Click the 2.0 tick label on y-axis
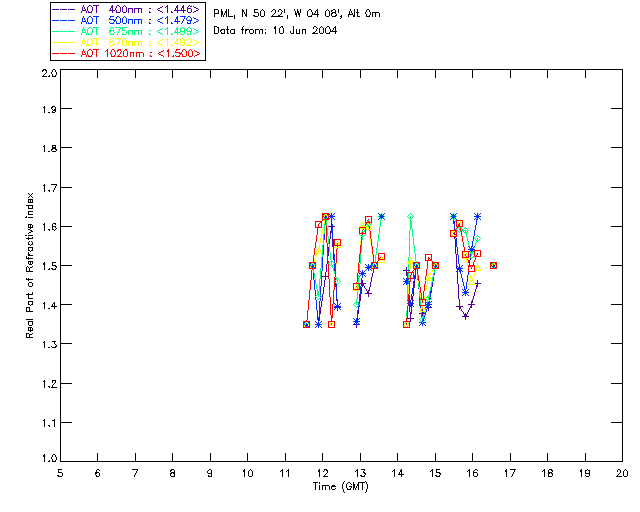Viewport: 640px width, 512px height. click(47, 74)
